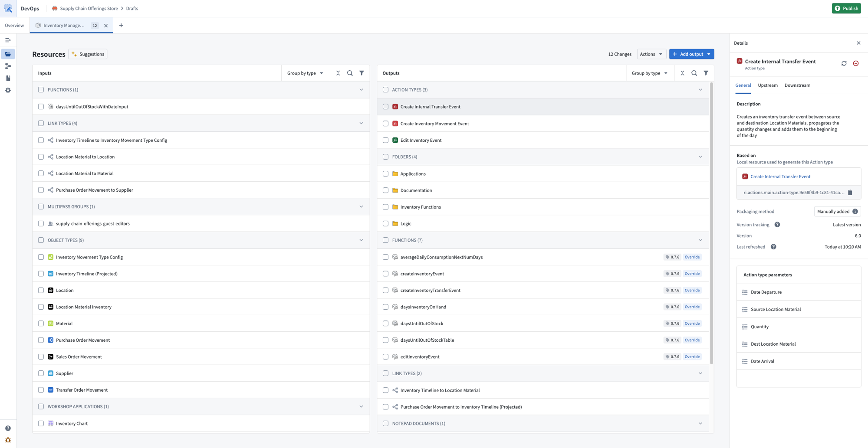Remove resource with red minus icon

pos(856,63)
